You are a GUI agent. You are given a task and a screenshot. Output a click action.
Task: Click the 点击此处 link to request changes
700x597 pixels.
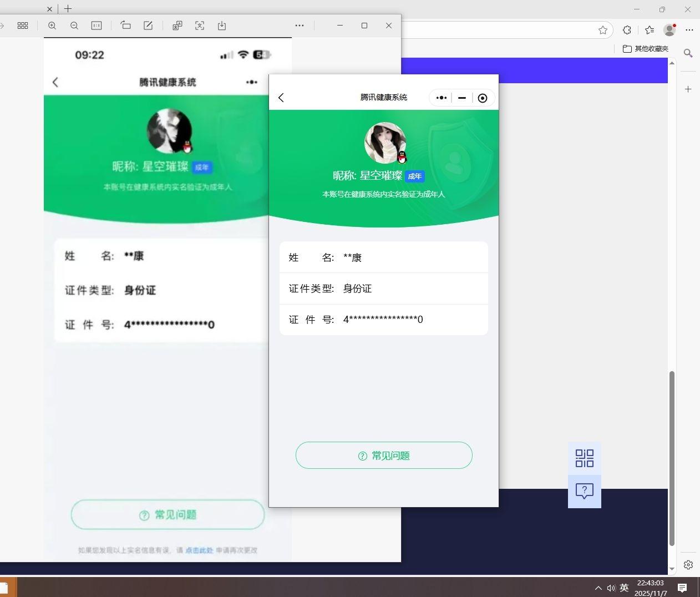click(x=199, y=551)
